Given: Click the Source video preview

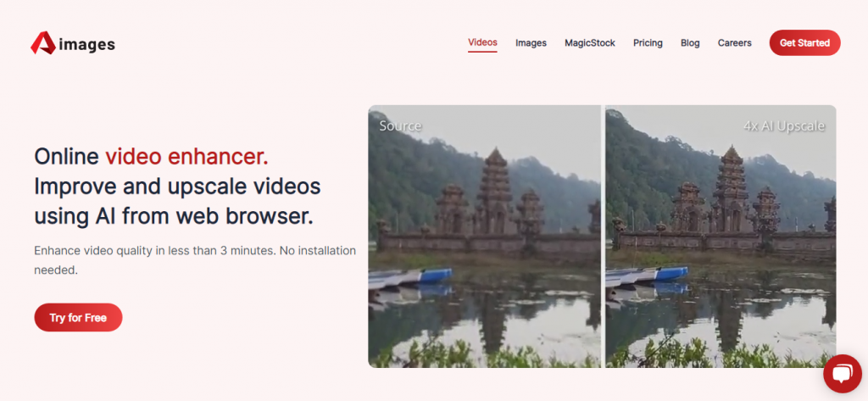Looking at the screenshot, I should [484, 237].
